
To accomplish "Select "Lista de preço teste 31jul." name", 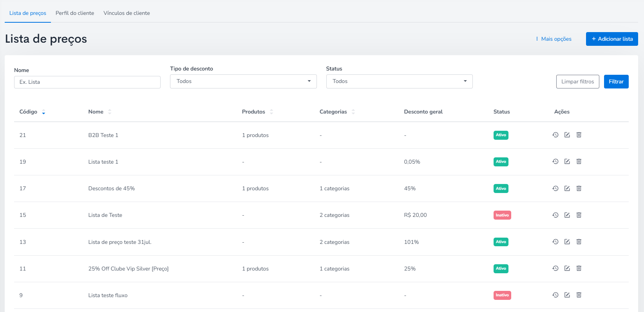I will point(120,242).
